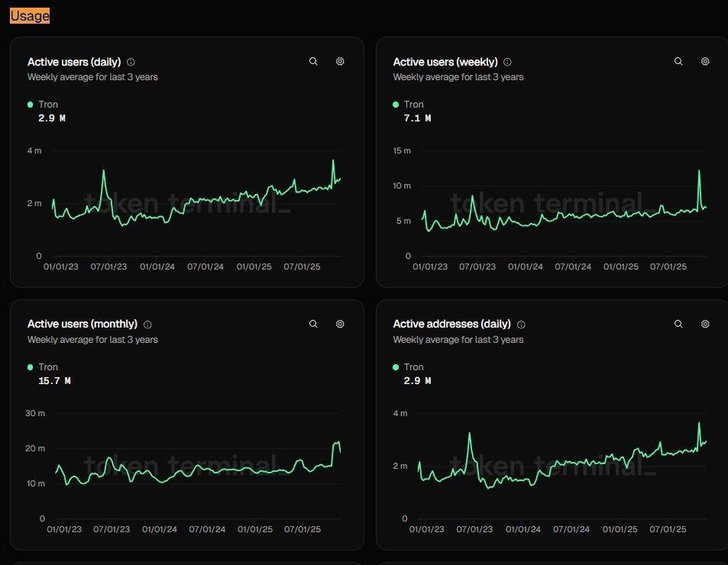Click magnifier icon on Active users (weekly) chart
The image size is (728, 565).
coord(678,62)
